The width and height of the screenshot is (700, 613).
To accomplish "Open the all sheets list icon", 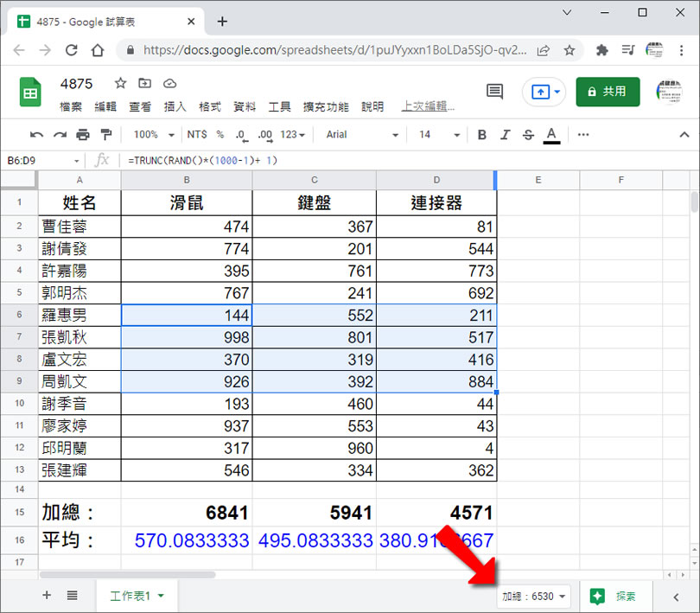I will (73, 595).
